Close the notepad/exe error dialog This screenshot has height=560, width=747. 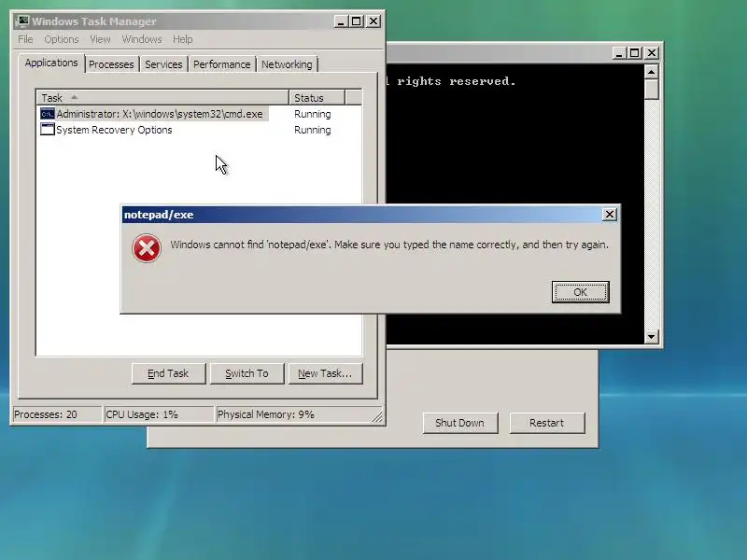(610, 215)
